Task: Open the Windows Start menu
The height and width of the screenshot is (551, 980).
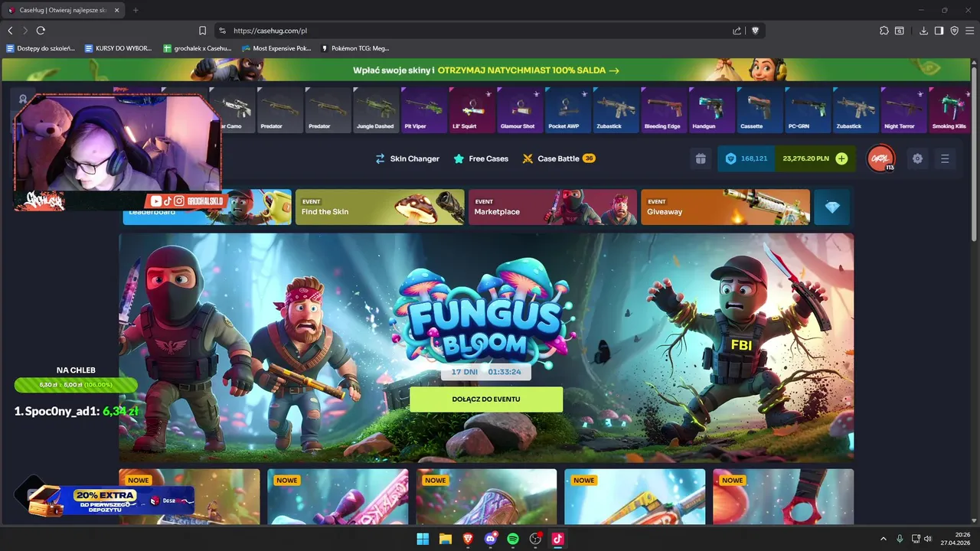Action: [x=423, y=539]
